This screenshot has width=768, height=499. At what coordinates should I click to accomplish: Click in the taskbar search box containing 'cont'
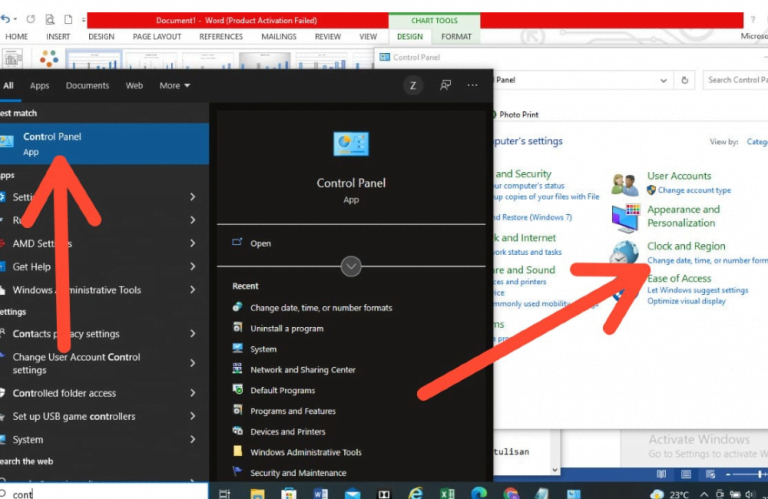pos(104,493)
